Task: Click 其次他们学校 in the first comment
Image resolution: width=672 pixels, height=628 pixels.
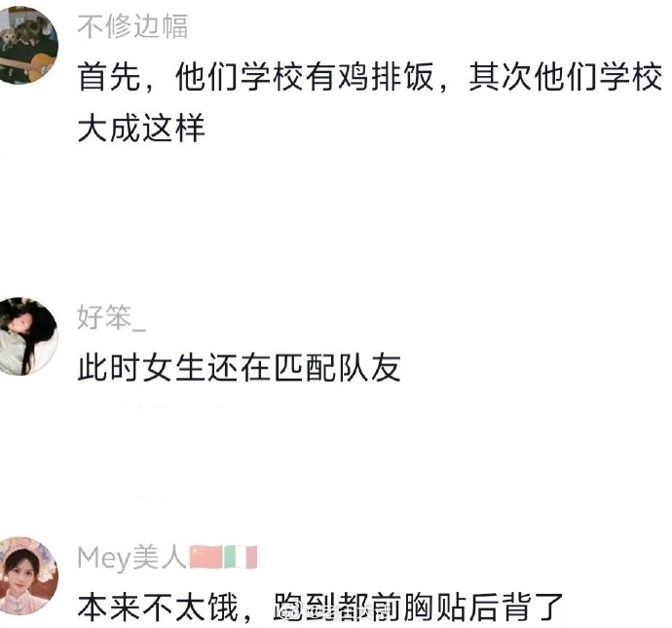Action: pos(565,78)
